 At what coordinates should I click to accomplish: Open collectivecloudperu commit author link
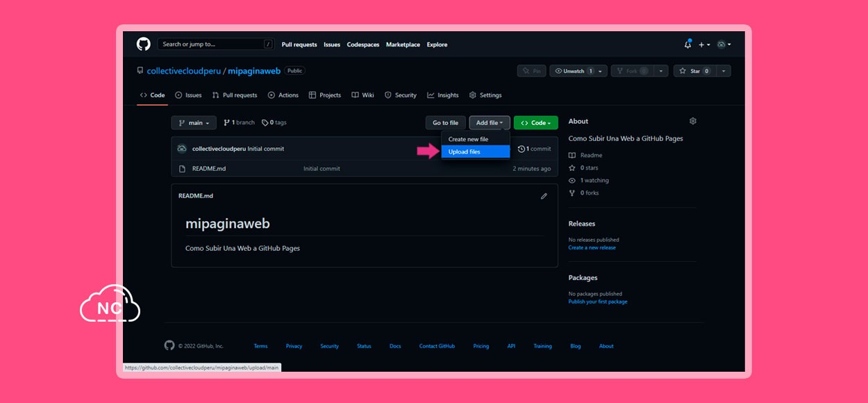click(x=219, y=149)
